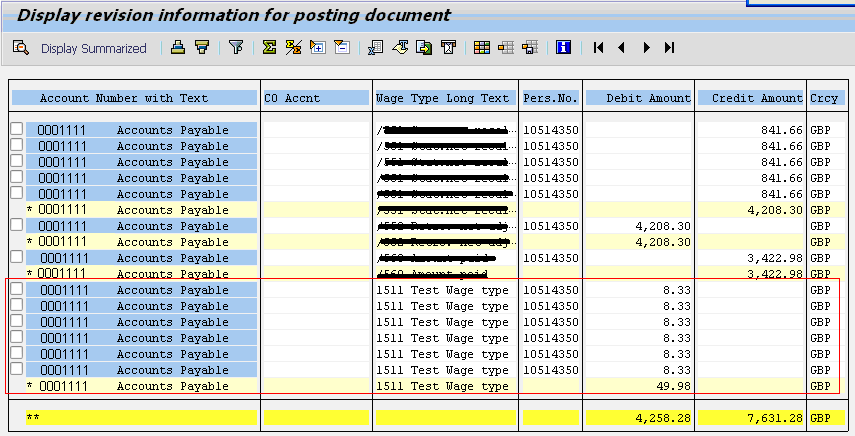855x436 pixels.
Task: Click the Total sigma icon
Action: (x=269, y=48)
